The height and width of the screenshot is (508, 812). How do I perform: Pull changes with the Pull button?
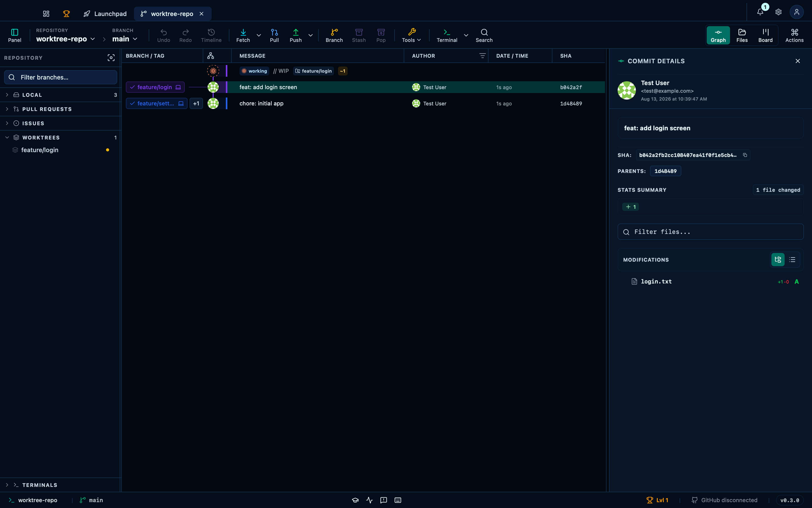[x=275, y=35]
